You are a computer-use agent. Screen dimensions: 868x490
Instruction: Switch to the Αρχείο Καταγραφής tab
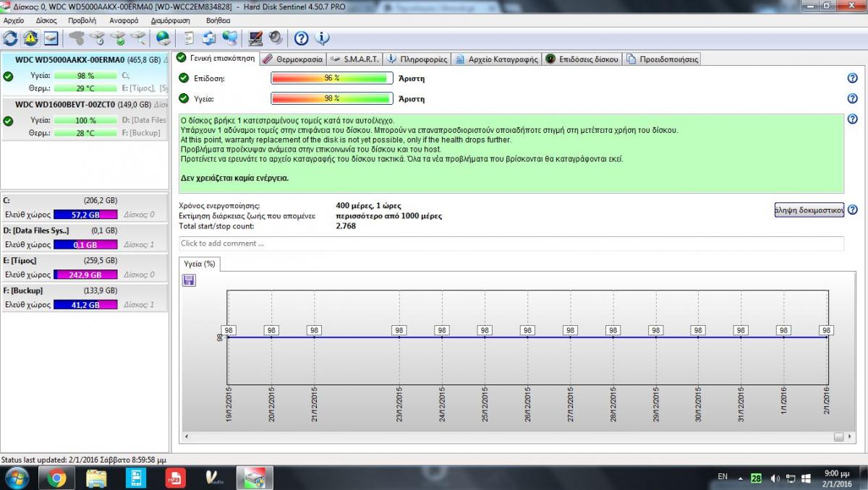click(x=496, y=59)
